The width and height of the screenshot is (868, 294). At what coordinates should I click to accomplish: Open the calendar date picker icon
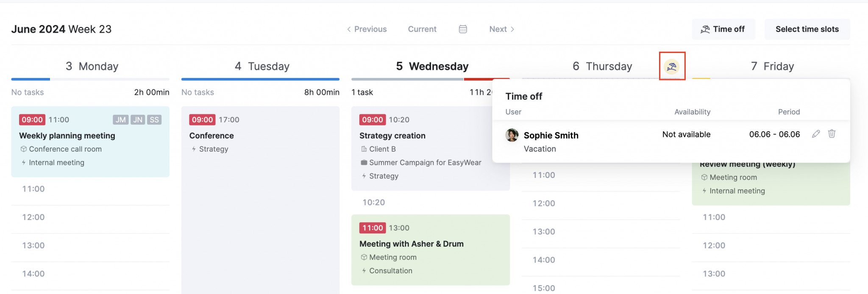pyautogui.click(x=463, y=29)
